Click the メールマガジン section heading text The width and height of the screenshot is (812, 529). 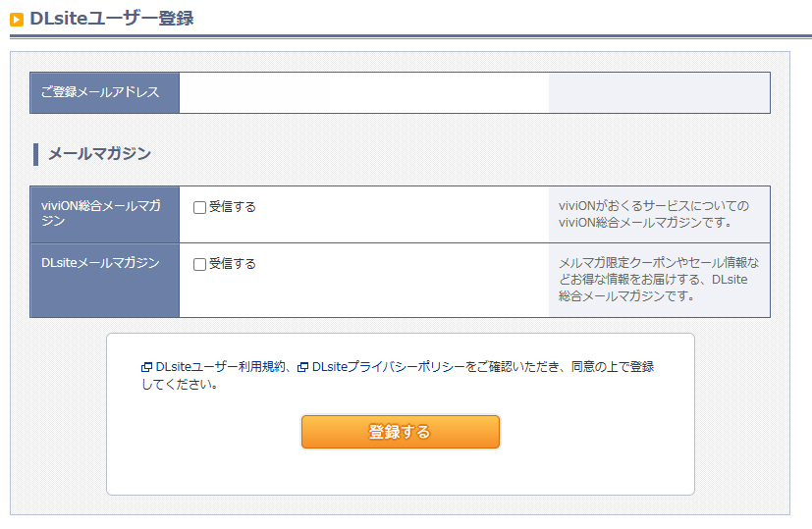[x=99, y=154]
